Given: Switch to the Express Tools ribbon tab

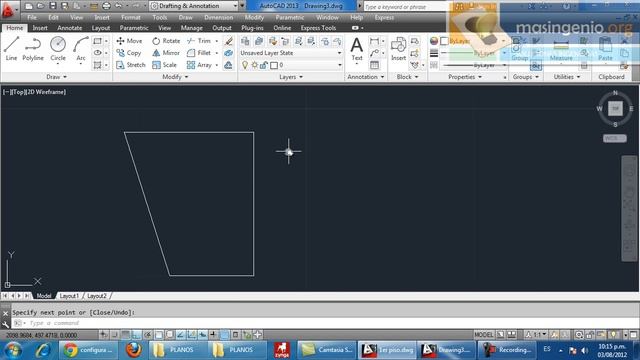Looking at the screenshot, I should click(318, 28).
